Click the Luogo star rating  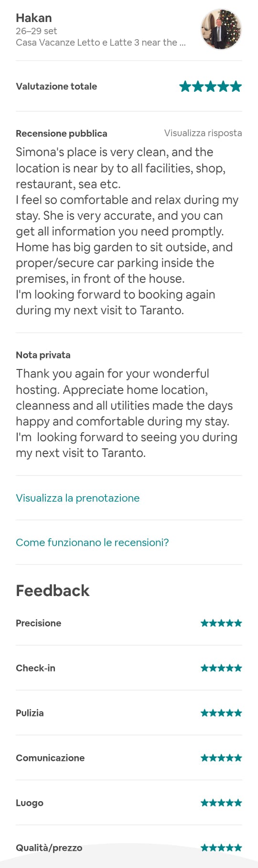(x=221, y=803)
